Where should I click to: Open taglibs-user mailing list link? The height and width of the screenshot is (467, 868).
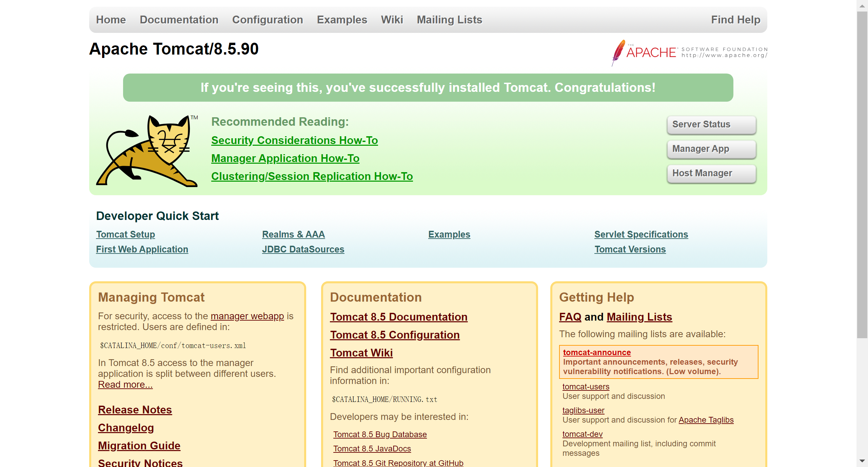tap(583, 410)
